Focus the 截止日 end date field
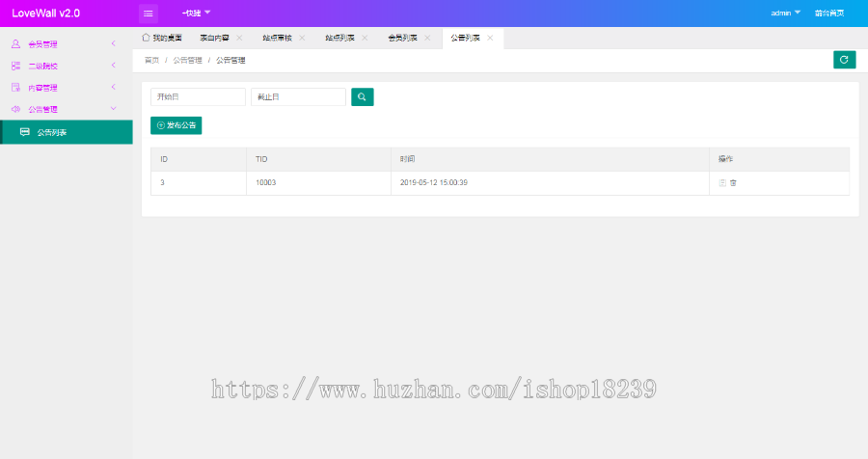 pyautogui.click(x=298, y=96)
